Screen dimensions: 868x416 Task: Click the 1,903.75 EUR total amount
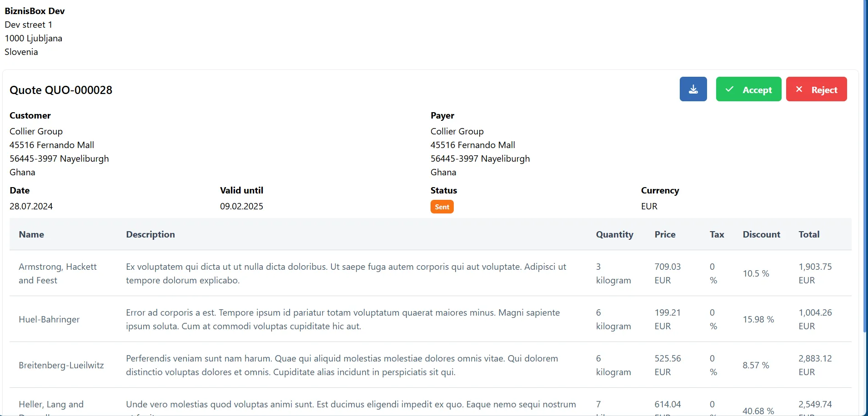click(815, 273)
